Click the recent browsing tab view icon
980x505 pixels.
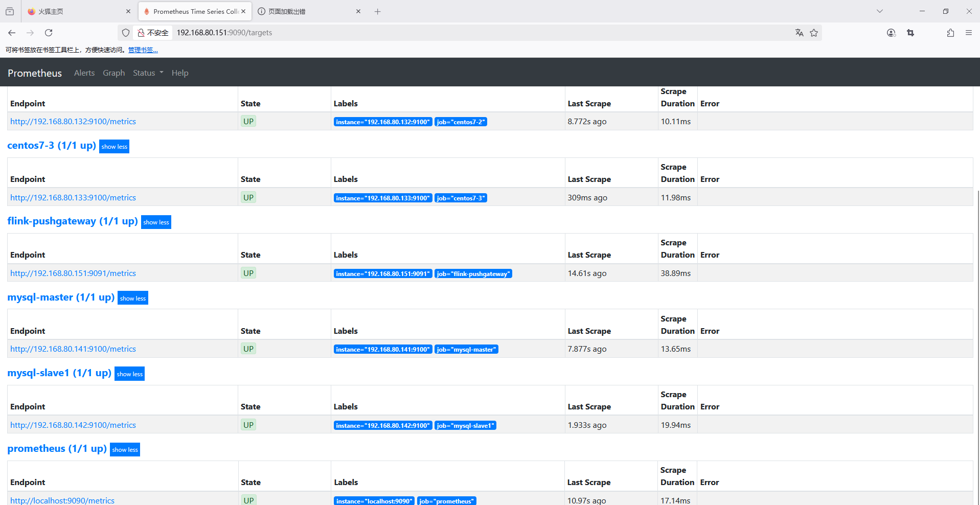pos(10,11)
